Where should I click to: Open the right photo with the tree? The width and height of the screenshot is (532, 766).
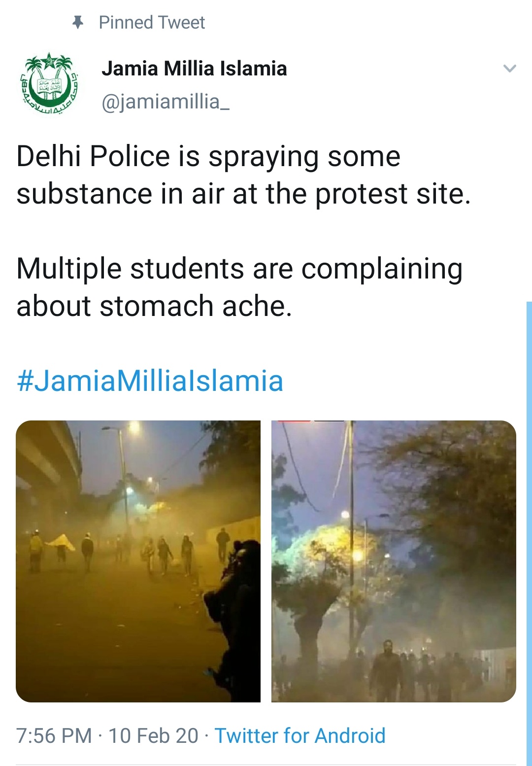click(394, 561)
